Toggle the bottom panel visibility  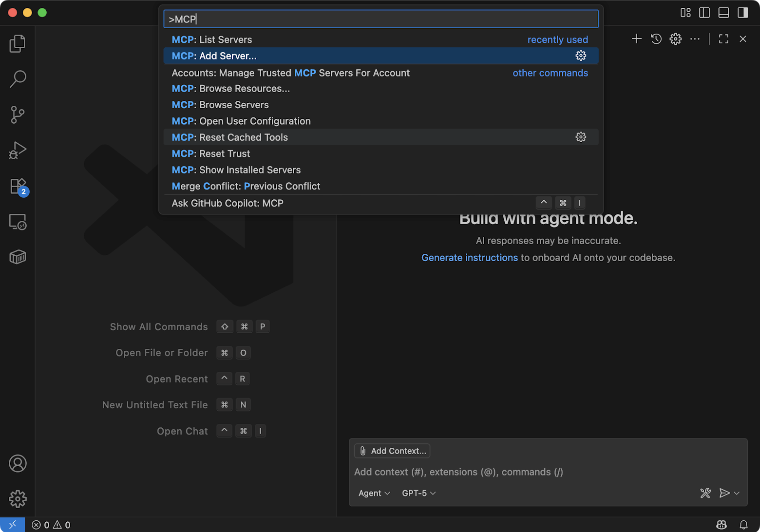(x=723, y=13)
